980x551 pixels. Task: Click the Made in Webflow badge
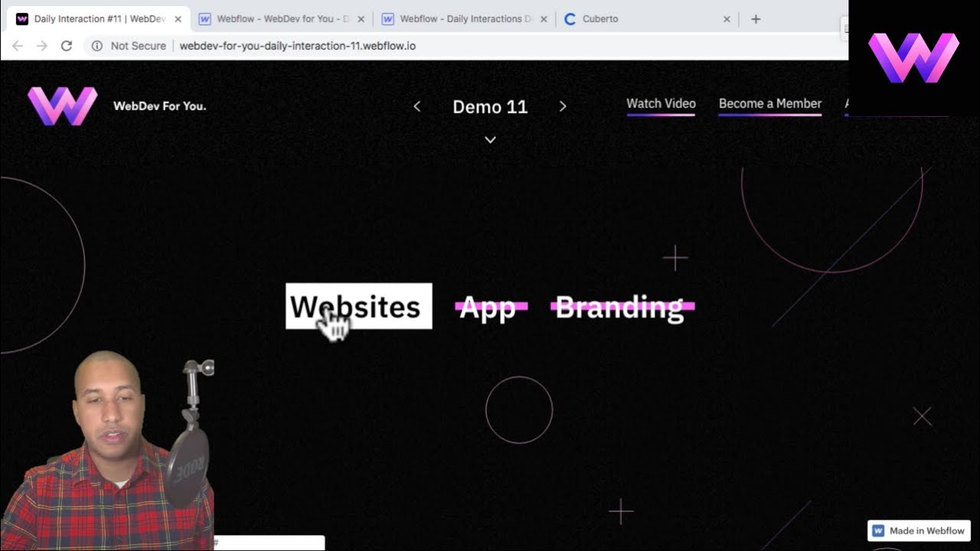[x=919, y=530]
